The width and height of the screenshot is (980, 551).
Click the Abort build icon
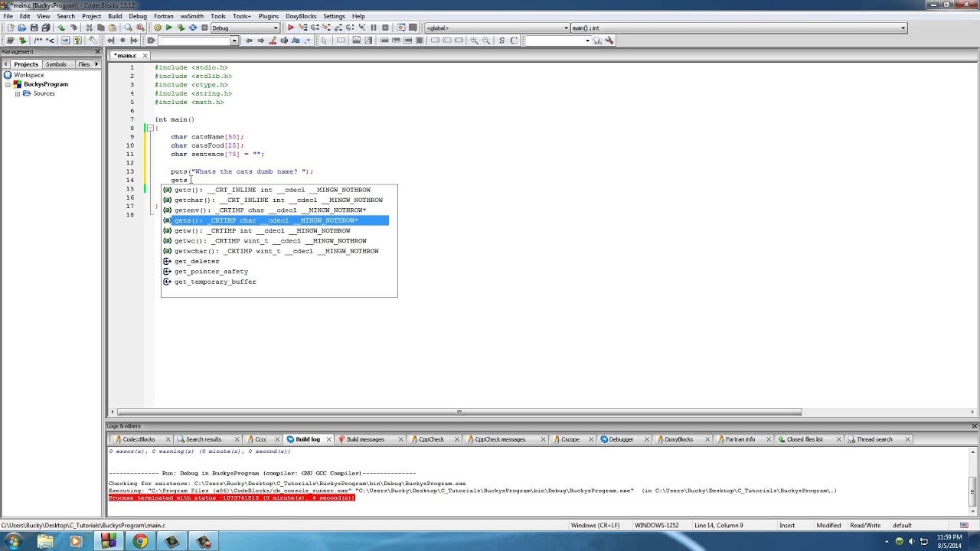[x=204, y=28]
